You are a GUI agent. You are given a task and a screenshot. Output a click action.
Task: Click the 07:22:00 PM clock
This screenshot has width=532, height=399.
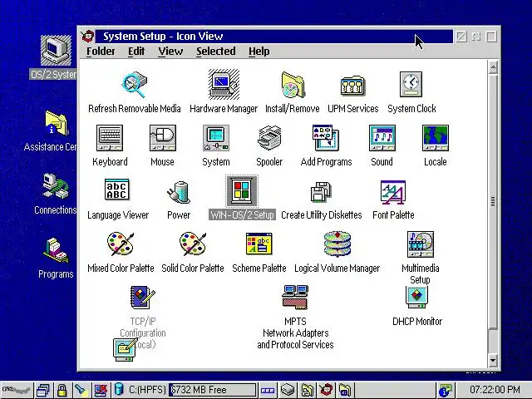tap(495, 390)
